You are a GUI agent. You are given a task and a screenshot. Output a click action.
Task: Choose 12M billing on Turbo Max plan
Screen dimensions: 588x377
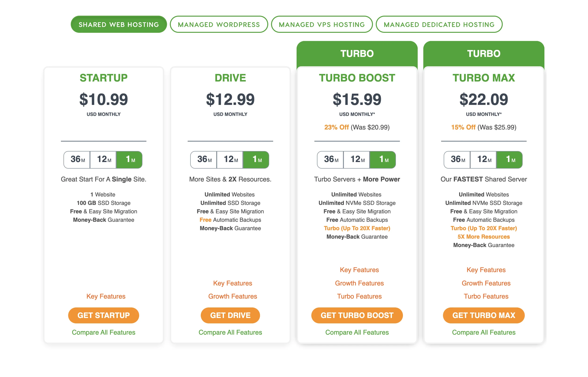pos(484,160)
